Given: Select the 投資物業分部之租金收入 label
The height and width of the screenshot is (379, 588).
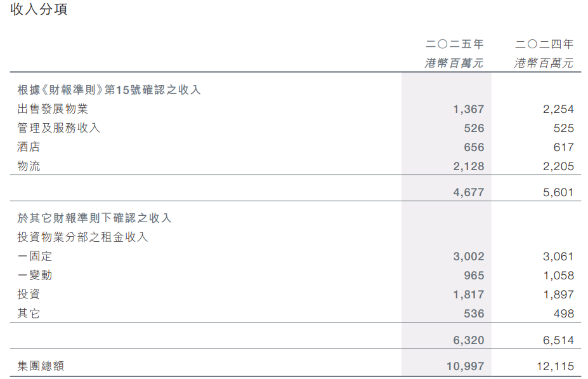Looking at the screenshot, I should [x=82, y=237].
